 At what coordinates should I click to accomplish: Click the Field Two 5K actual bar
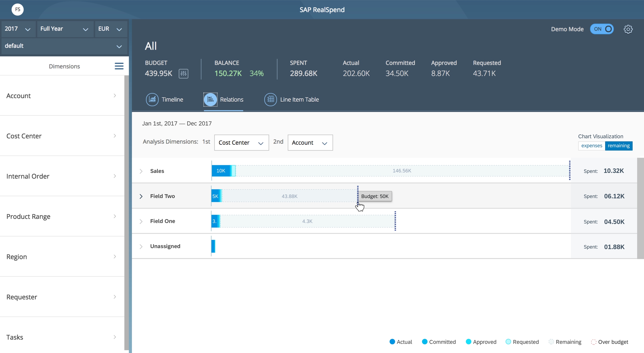[x=215, y=196]
